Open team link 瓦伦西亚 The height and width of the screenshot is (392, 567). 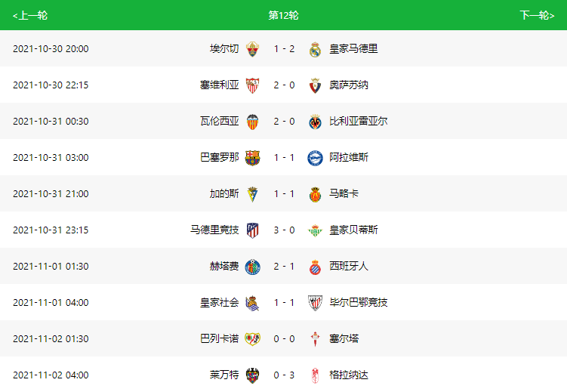click(x=220, y=121)
